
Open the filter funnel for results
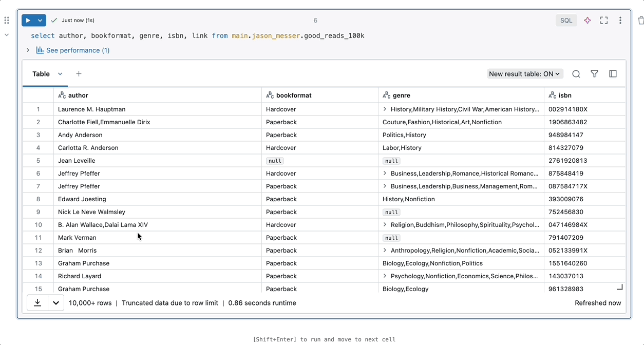click(x=594, y=74)
